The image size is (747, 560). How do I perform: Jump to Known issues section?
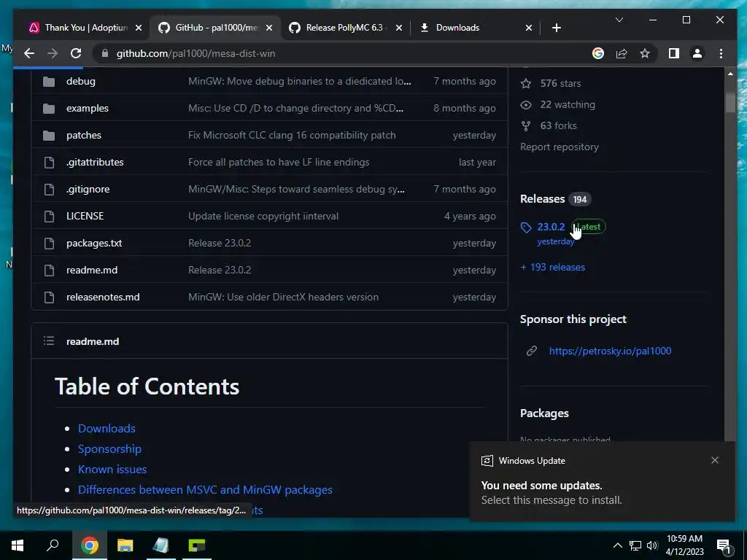click(112, 469)
